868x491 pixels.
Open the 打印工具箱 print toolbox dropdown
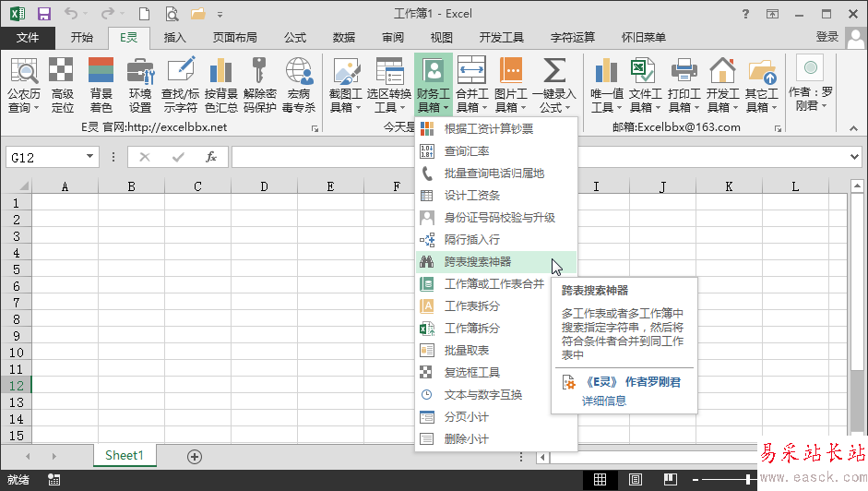684,85
